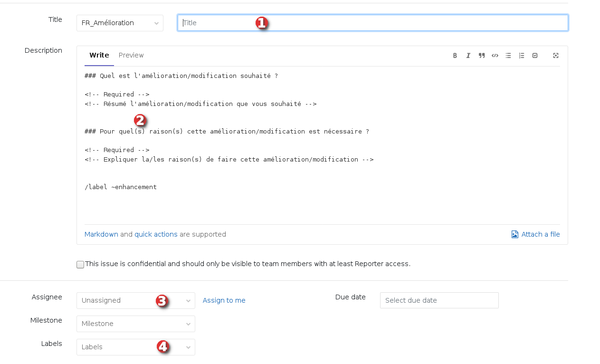The image size is (600, 364).
Task: Open the Markdown help link
Action: coord(101,234)
